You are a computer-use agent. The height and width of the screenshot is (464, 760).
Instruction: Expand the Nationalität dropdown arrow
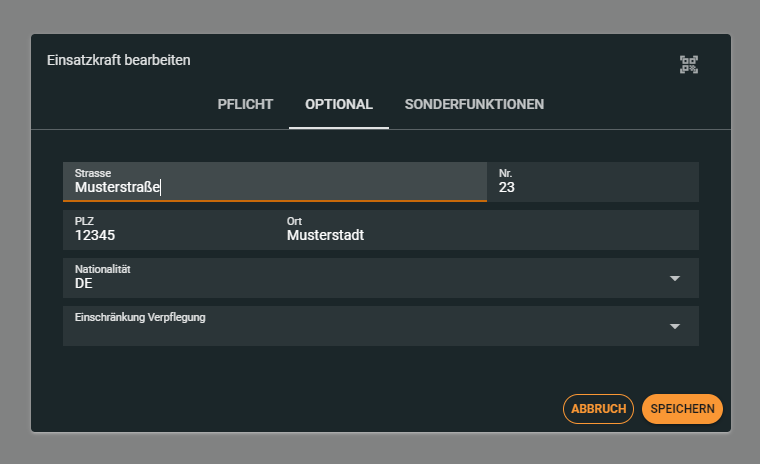[674, 278]
